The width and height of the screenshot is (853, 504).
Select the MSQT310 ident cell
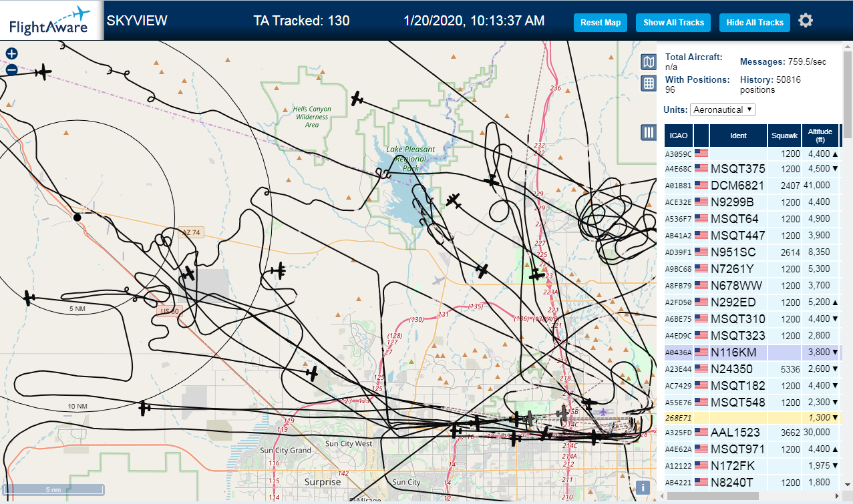pos(738,318)
